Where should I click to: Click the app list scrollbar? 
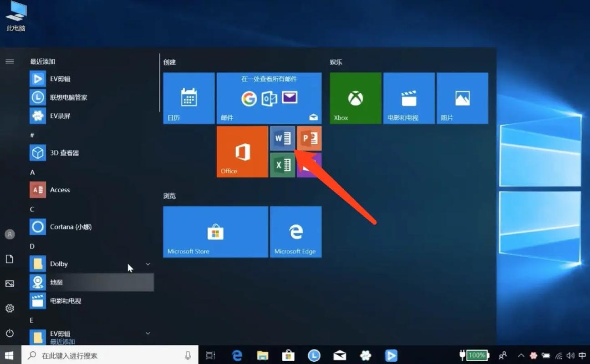point(159,82)
